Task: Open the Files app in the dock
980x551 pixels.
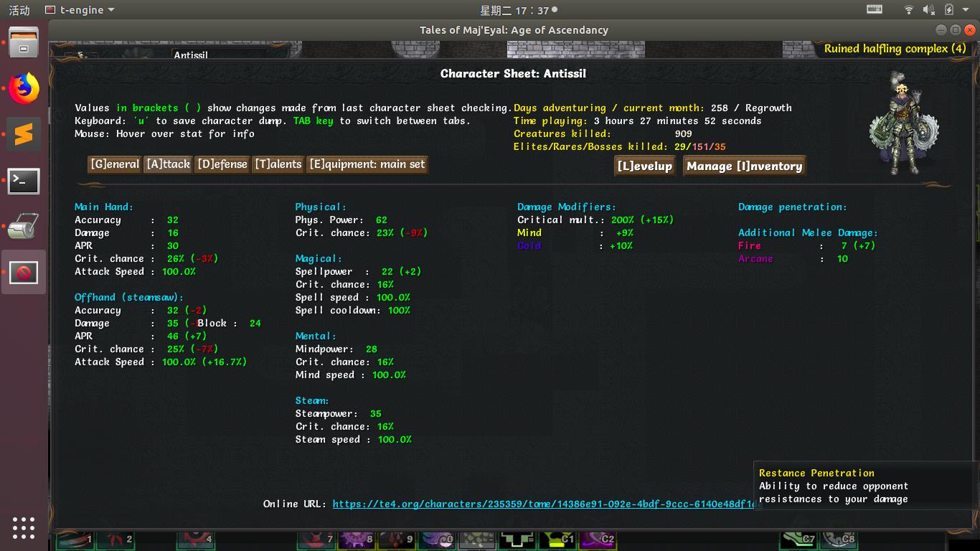Action: (x=24, y=43)
